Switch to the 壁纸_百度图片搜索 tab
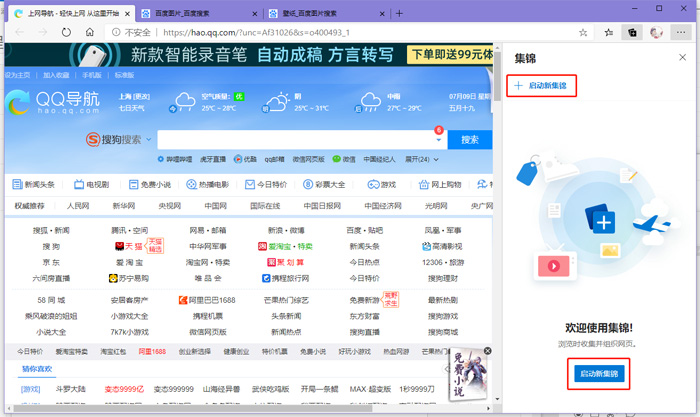This screenshot has height=417, width=700. pos(326,13)
